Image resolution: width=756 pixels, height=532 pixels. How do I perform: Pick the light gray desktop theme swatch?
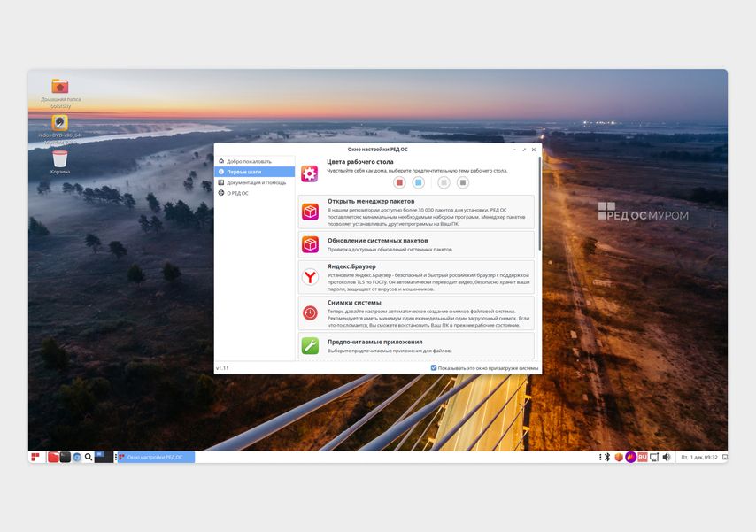pyautogui.click(x=444, y=182)
